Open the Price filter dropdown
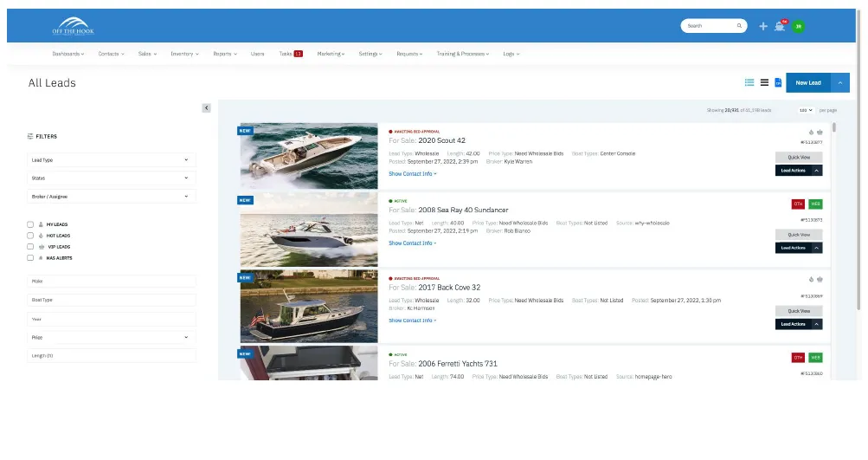Image resolution: width=868 pixels, height=460 pixels. pyautogui.click(x=112, y=337)
